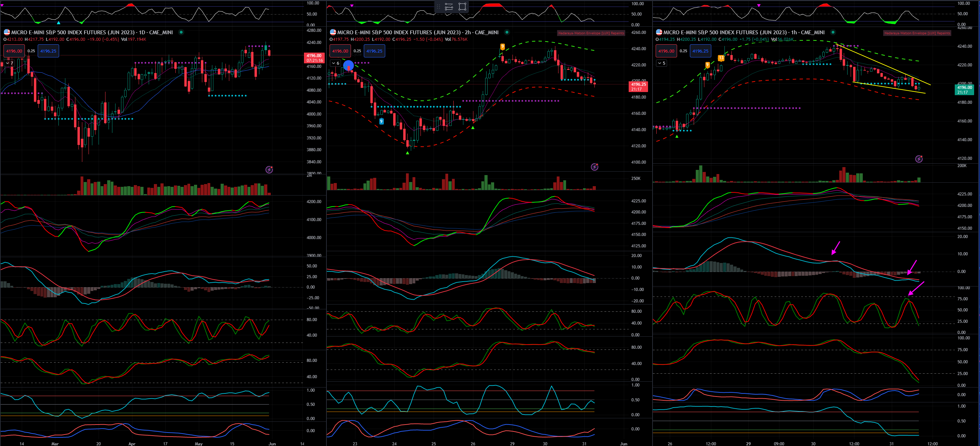Viewport: 980px width, 446px height.
Task: Click the purple lightning icon on 1D chart
Action: [x=269, y=170]
